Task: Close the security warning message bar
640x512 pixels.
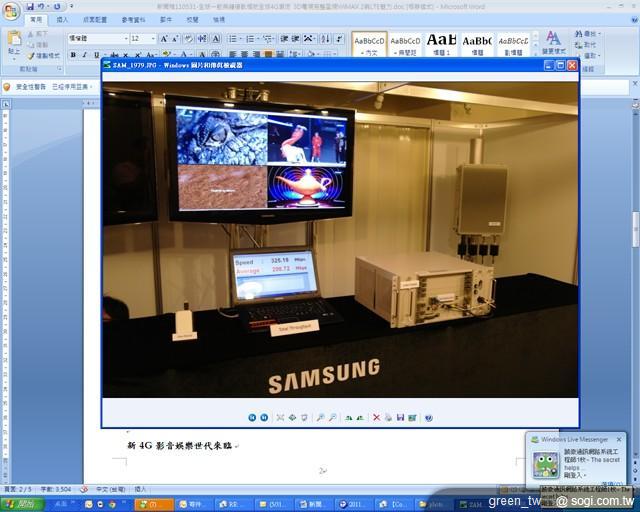Action: tap(635, 83)
